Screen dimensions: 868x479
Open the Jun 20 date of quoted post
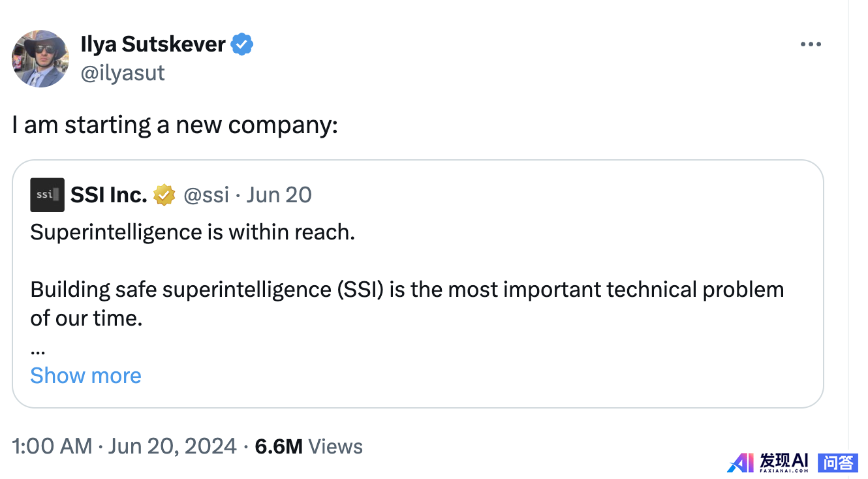pos(279,194)
